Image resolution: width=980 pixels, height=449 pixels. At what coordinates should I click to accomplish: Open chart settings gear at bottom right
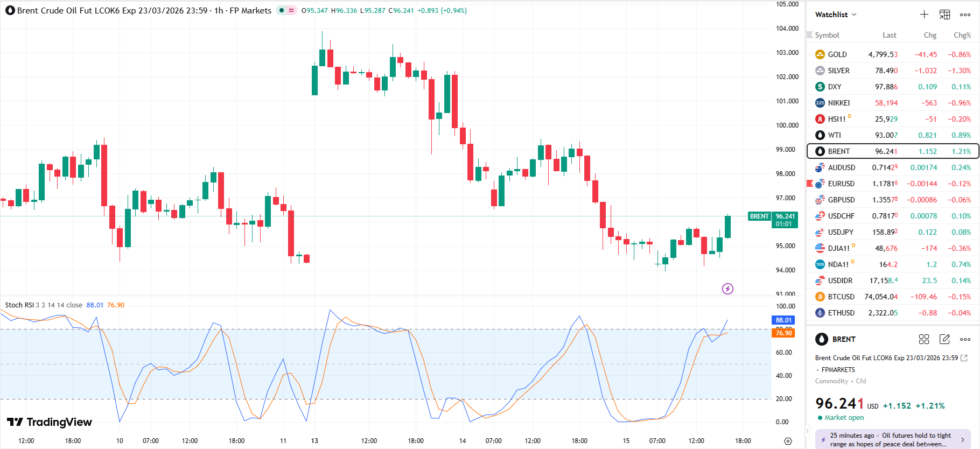click(x=788, y=441)
